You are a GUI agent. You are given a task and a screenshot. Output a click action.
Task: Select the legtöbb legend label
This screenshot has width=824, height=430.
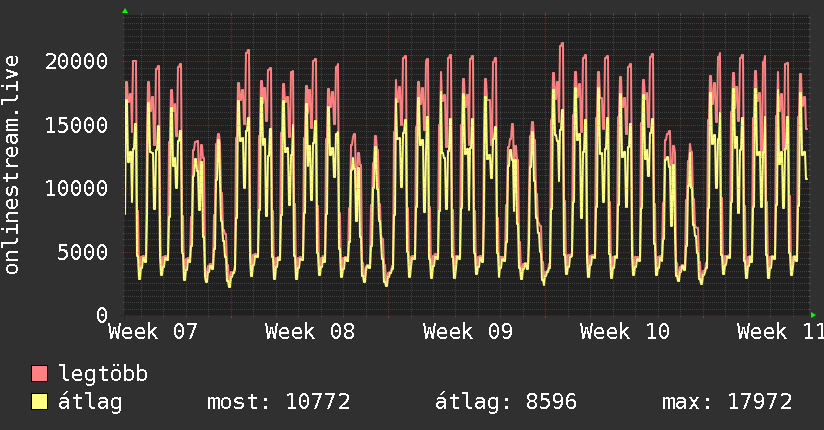click(103, 373)
